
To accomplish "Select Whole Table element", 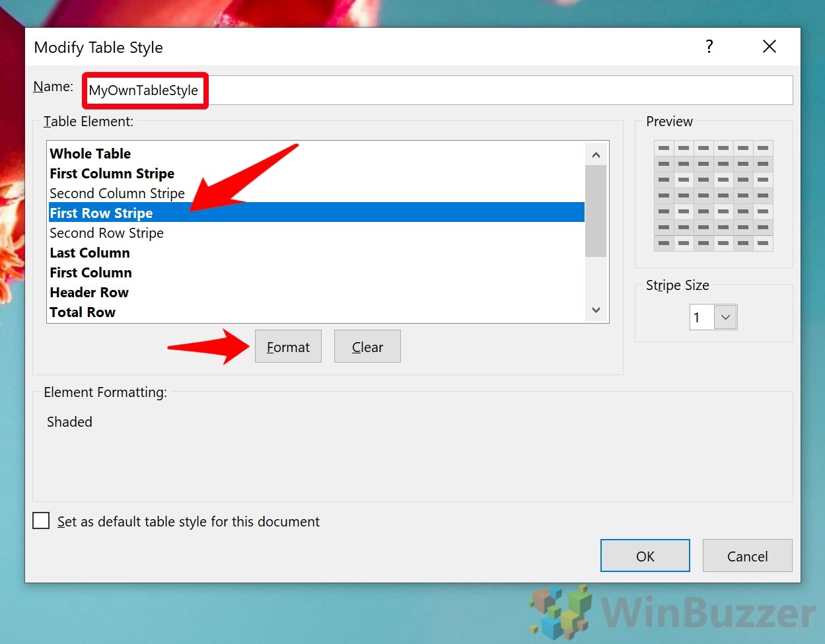I will pos(90,154).
